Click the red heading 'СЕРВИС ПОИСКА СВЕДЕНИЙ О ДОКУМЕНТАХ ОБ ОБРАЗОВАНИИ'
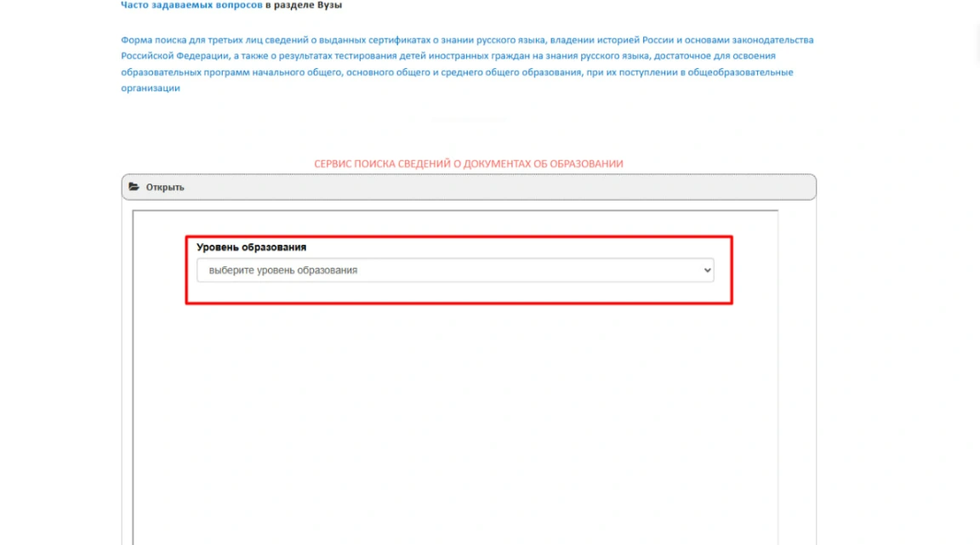The height and width of the screenshot is (545, 980). click(469, 164)
